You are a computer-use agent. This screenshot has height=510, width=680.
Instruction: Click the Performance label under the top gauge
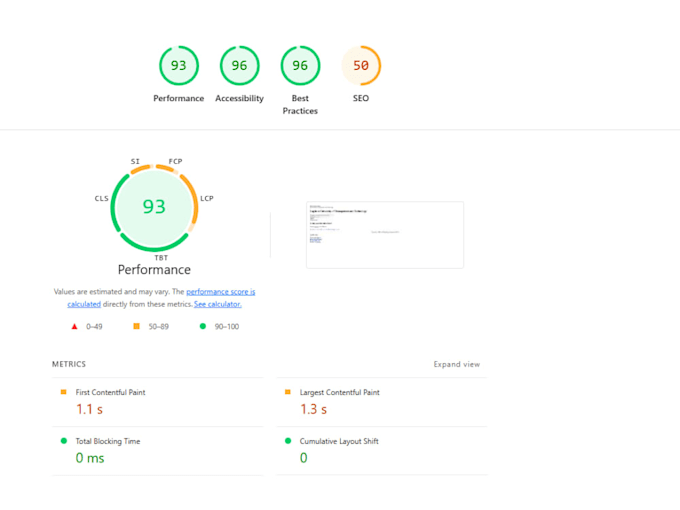(179, 98)
